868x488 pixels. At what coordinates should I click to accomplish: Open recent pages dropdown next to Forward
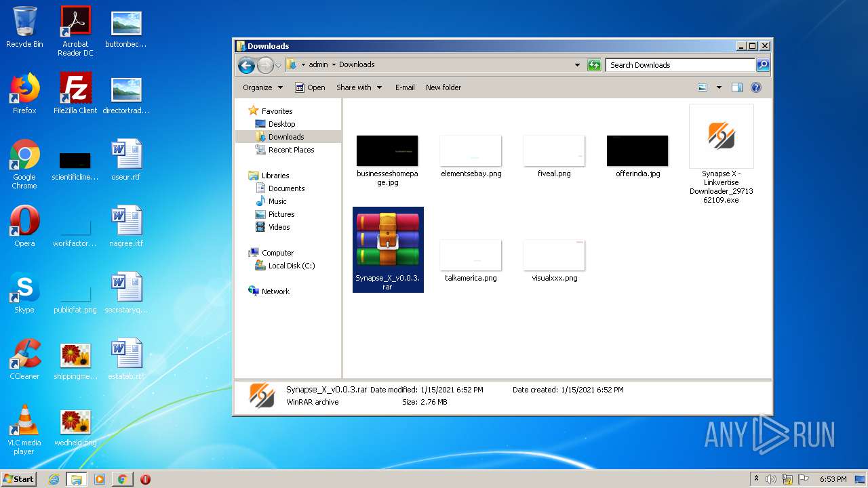coord(278,66)
